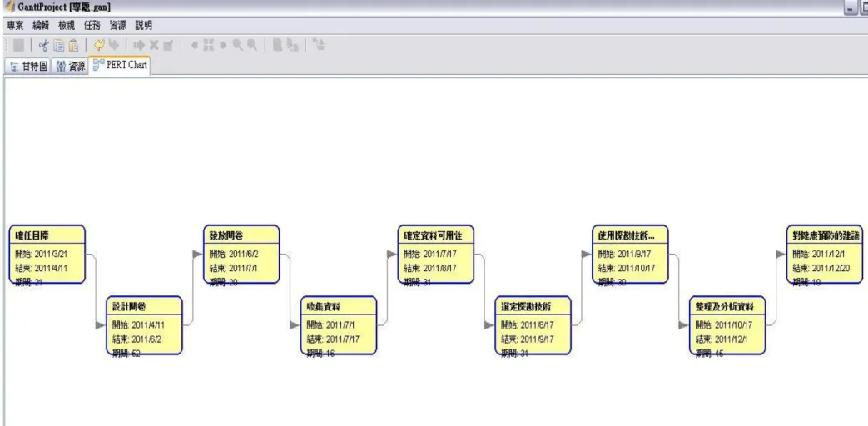Click the Scroll back left-arrow icon
The width and height of the screenshot is (868, 426).
coord(194,46)
